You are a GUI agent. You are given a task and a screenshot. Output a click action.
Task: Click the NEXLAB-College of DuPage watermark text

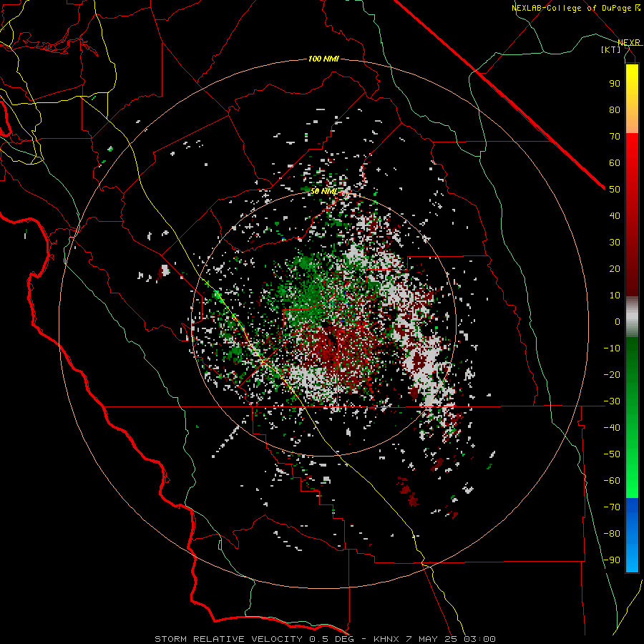tap(571, 8)
